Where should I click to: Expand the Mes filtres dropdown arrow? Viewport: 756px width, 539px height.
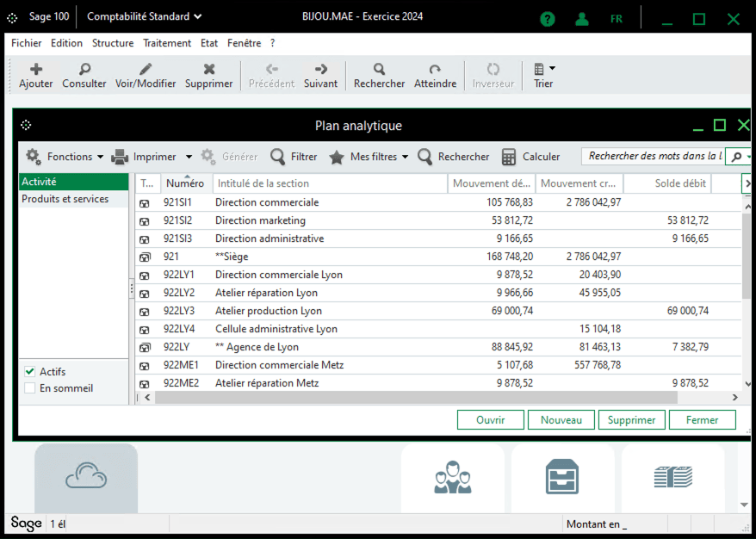pos(405,158)
